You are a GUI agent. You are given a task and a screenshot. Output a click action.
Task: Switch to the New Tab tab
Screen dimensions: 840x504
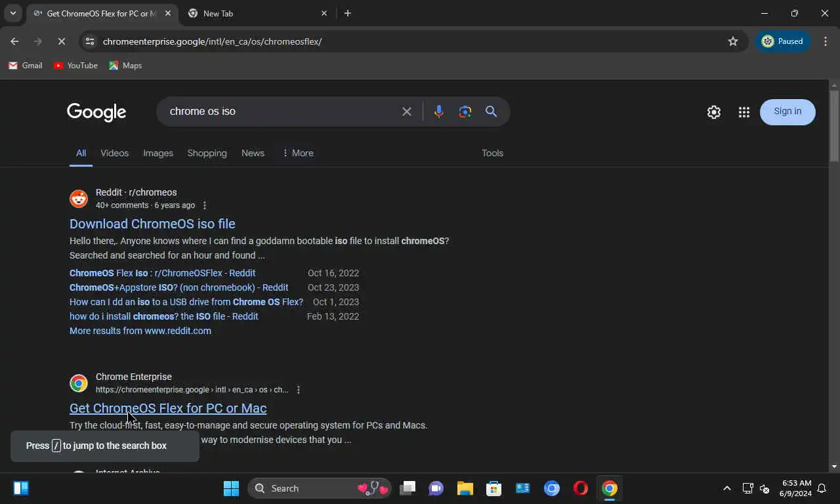[x=256, y=13]
